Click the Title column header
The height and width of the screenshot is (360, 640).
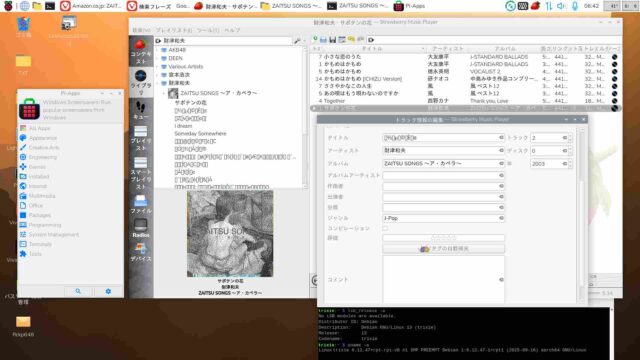pos(372,49)
